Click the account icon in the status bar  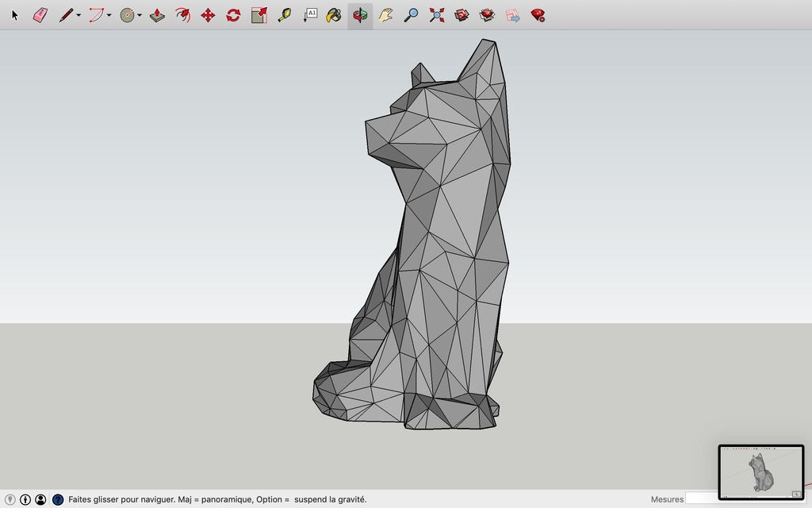[x=41, y=500]
